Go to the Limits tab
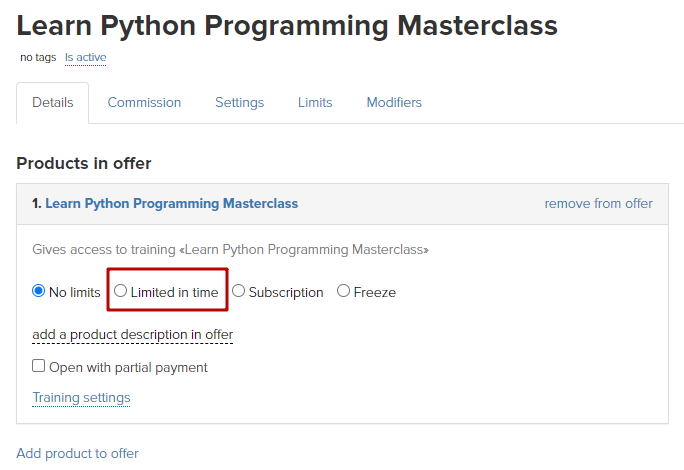Viewport: 684px width, 470px height. (x=315, y=103)
